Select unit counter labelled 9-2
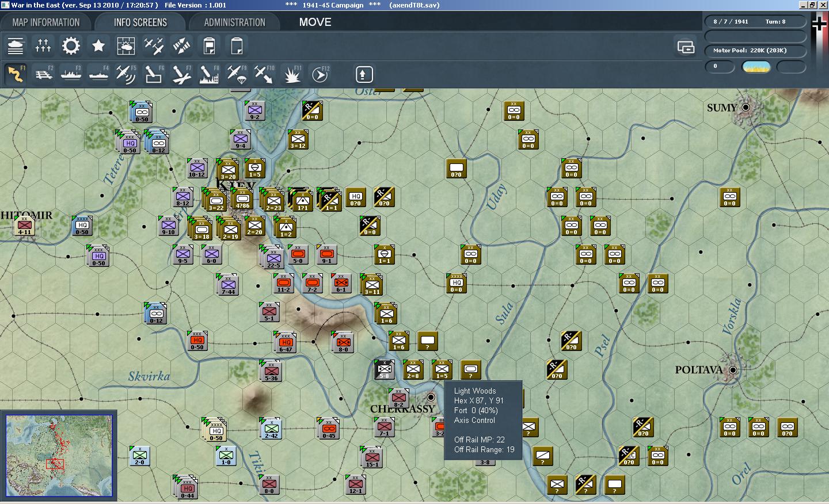Image resolution: width=829 pixels, height=504 pixels. (x=254, y=110)
